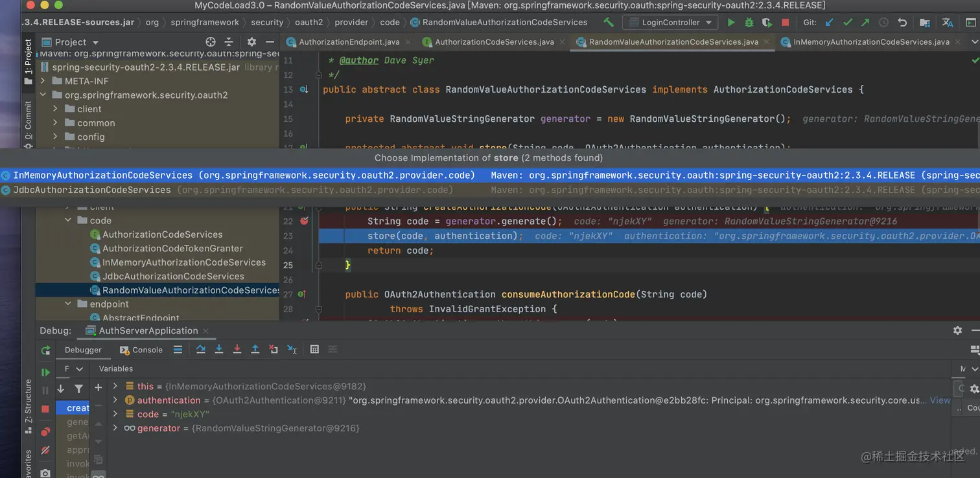Open the translate icon in toolbar
980x478 pixels.
click(948, 22)
